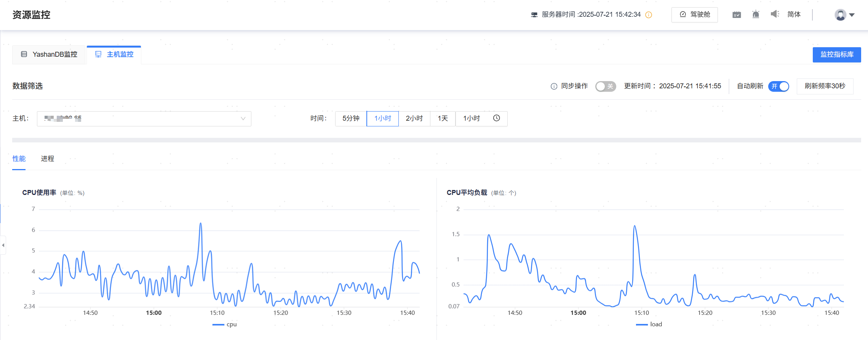Click the user avatar icon
Image resolution: width=868 pixels, height=340 pixels.
pyautogui.click(x=840, y=15)
